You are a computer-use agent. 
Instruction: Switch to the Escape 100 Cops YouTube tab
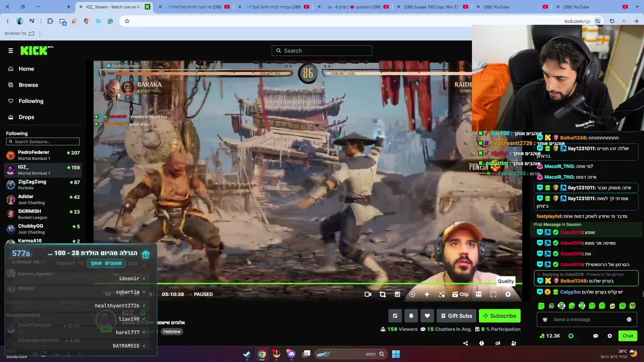(433, 7)
